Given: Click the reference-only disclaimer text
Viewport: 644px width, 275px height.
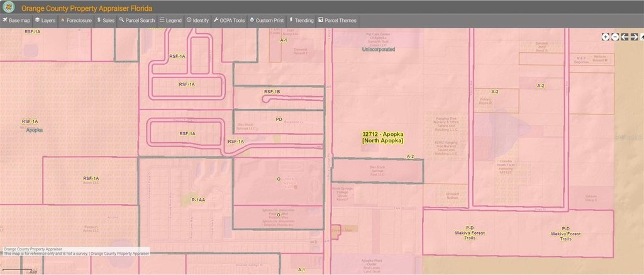Looking at the screenshot, I should (x=76, y=254).
